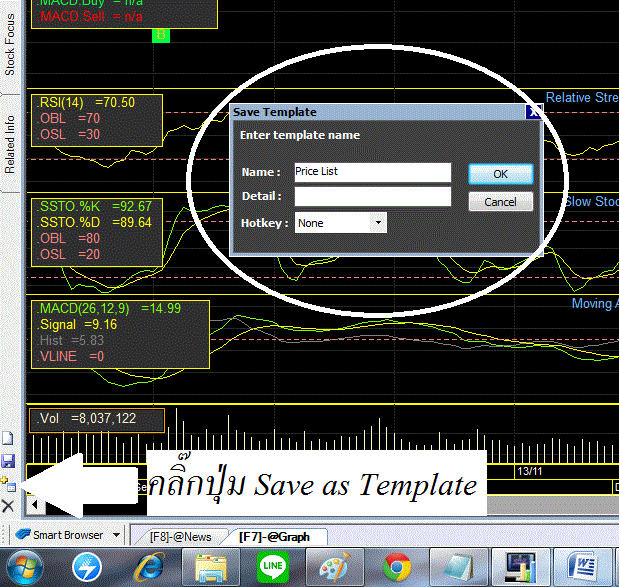Select the [F7]-@Graph tab
Viewport: 620px width, 587px height.
(274, 537)
